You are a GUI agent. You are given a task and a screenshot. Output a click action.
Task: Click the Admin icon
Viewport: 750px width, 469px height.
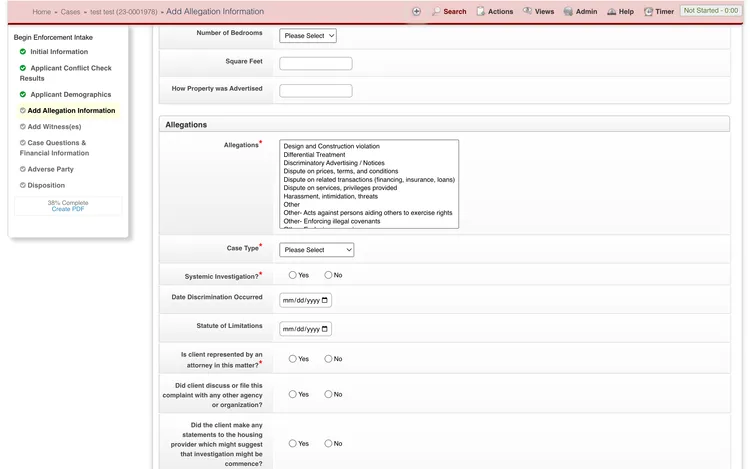[568, 11]
